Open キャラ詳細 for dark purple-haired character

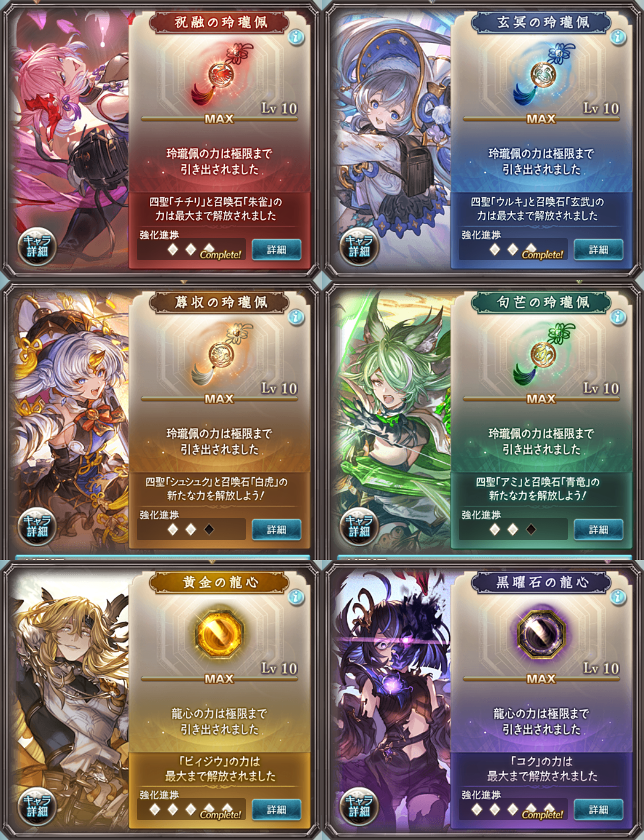click(359, 807)
